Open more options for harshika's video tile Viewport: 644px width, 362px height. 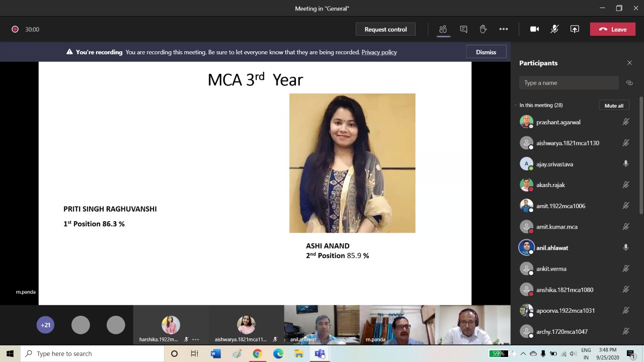tap(196, 339)
